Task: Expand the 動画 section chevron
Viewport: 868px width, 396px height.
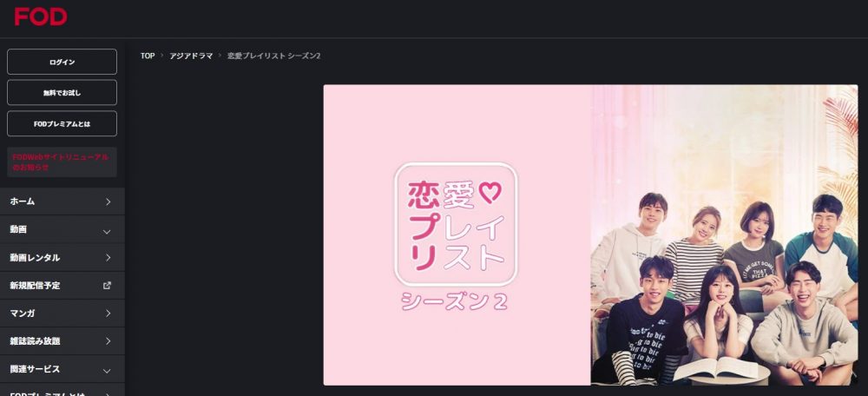Action: pos(108,232)
